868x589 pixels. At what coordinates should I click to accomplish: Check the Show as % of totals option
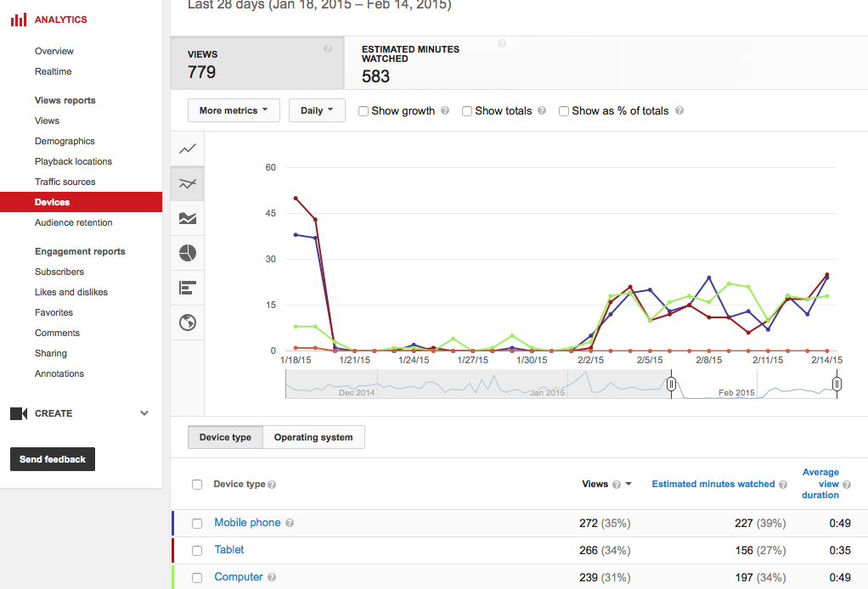pyautogui.click(x=563, y=110)
